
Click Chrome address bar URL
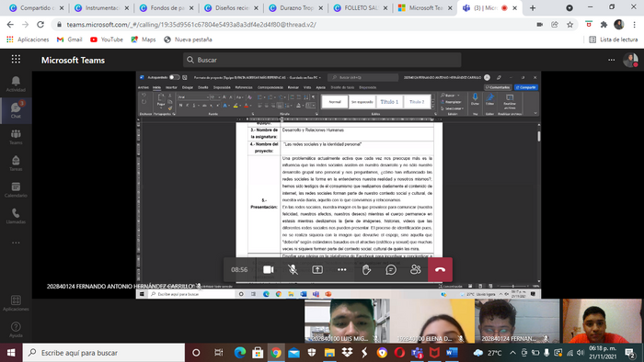pyautogui.click(x=191, y=25)
